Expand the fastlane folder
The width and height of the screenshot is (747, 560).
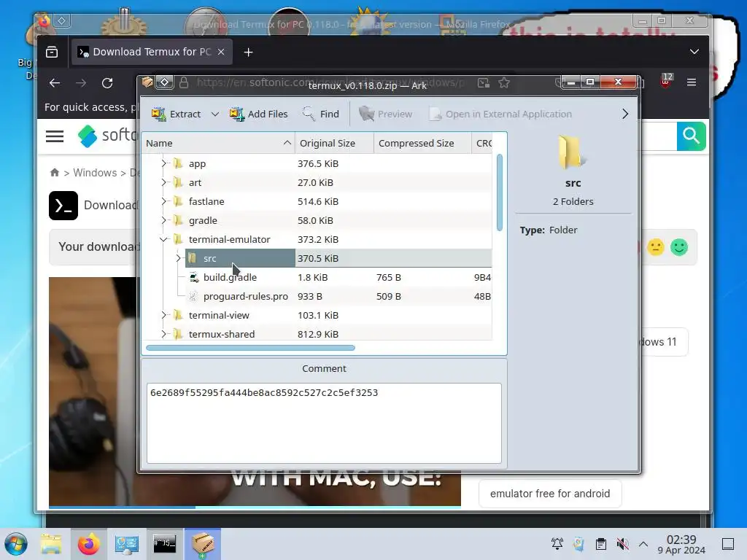click(164, 201)
